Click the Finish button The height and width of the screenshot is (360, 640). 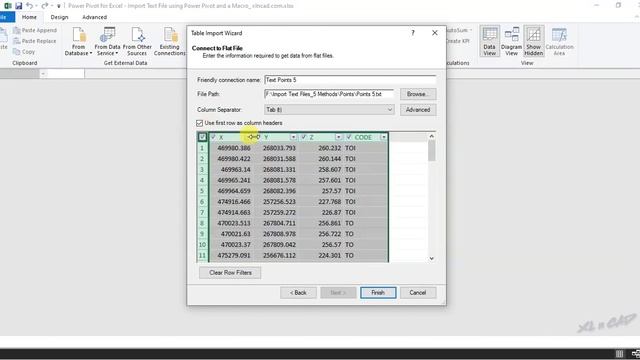point(378,293)
